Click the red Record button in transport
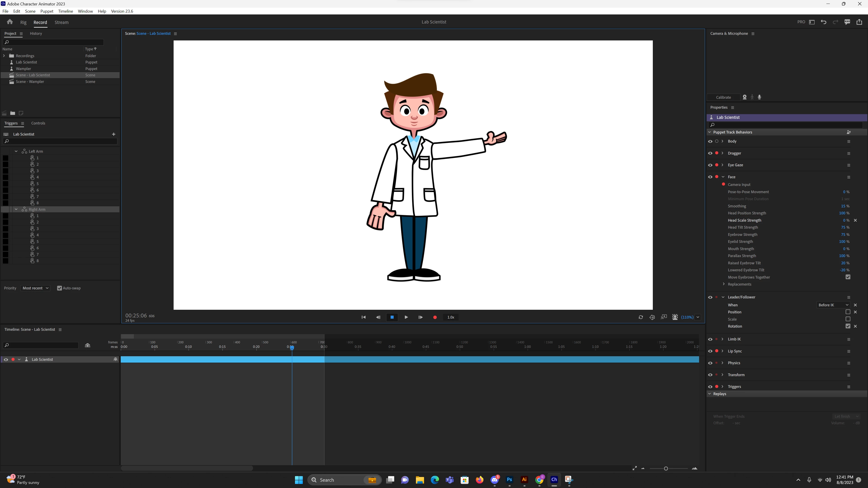Screen dimensions: 868x488 435,317
